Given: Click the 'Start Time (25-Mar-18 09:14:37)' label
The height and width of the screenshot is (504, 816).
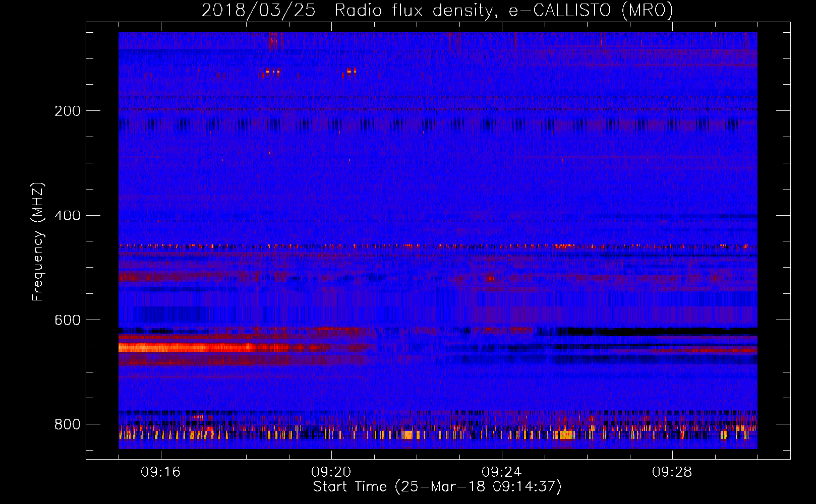Looking at the screenshot, I should point(437,487).
